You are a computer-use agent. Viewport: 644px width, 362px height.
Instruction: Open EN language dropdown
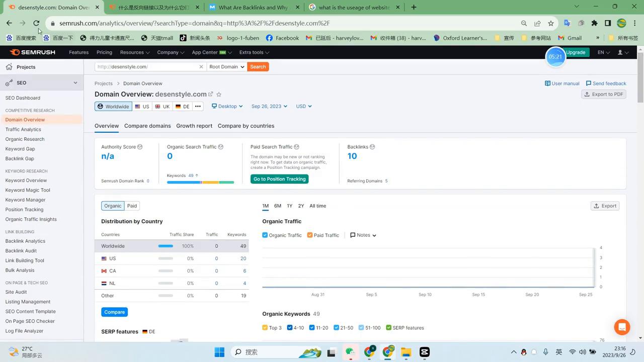click(x=603, y=52)
